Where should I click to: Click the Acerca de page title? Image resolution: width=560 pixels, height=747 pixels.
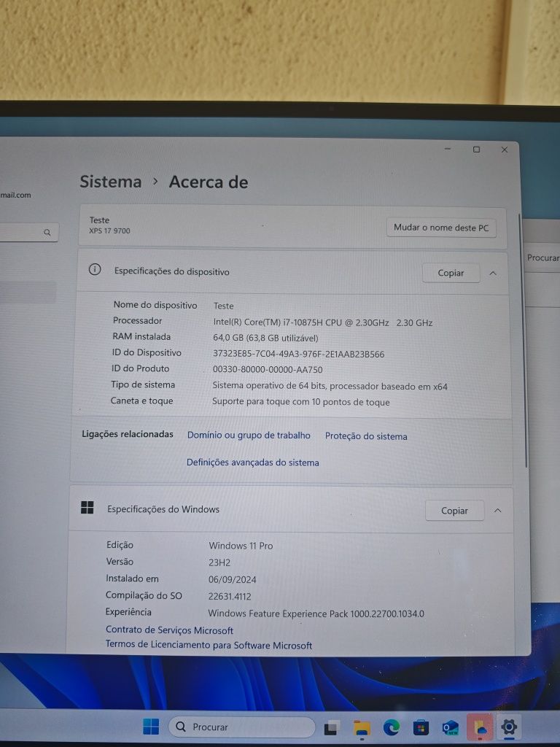(x=209, y=182)
